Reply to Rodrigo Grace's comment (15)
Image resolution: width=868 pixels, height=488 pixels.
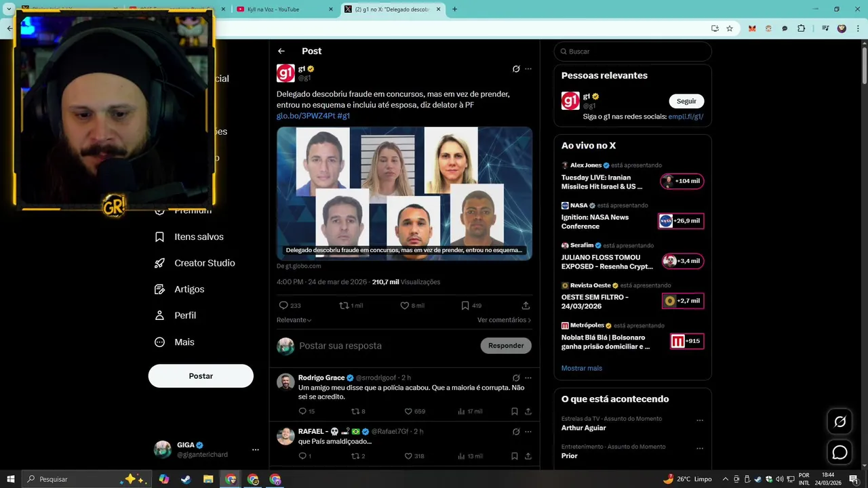click(x=307, y=411)
